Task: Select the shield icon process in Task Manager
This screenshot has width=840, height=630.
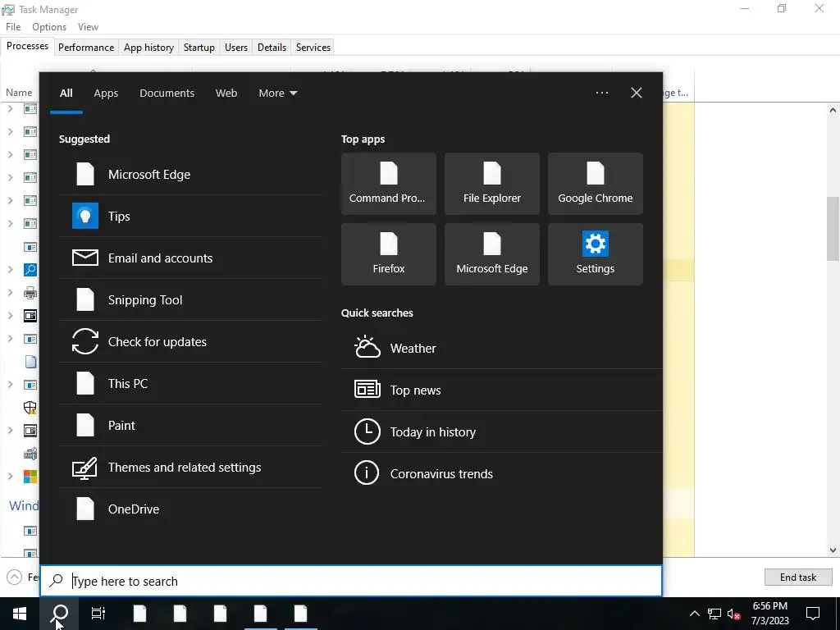Action: click(x=30, y=407)
